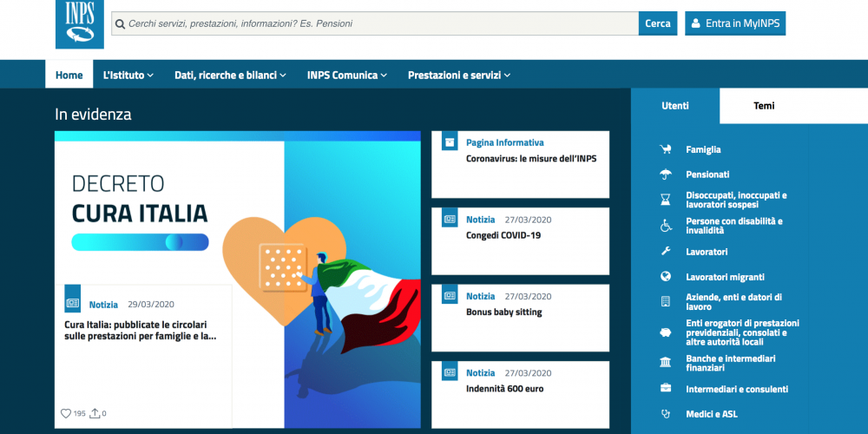The height and width of the screenshot is (434, 868).
Task: Click the briefcase icon for Intermediari e consulenti
Action: tap(666, 389)
